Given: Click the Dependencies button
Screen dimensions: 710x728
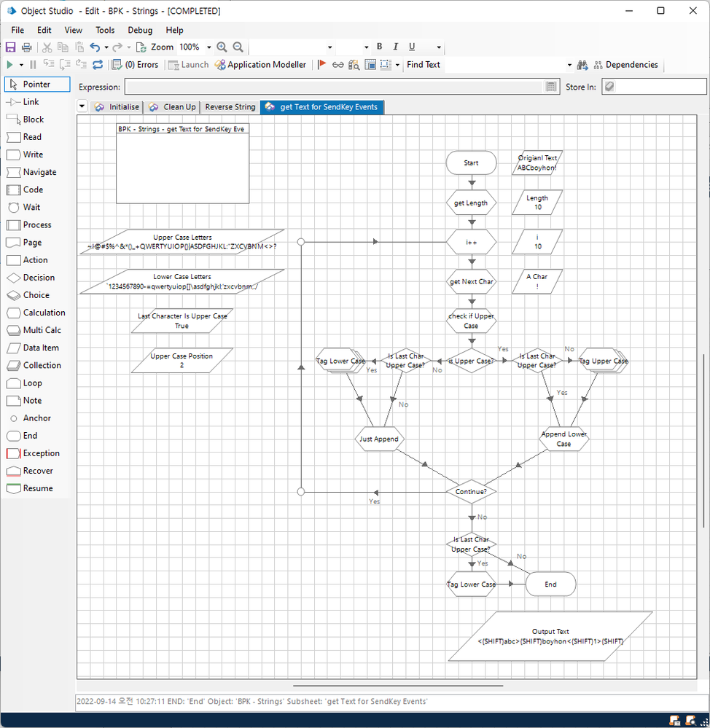Looking at the screenshot, I should [x=625, y=65].
